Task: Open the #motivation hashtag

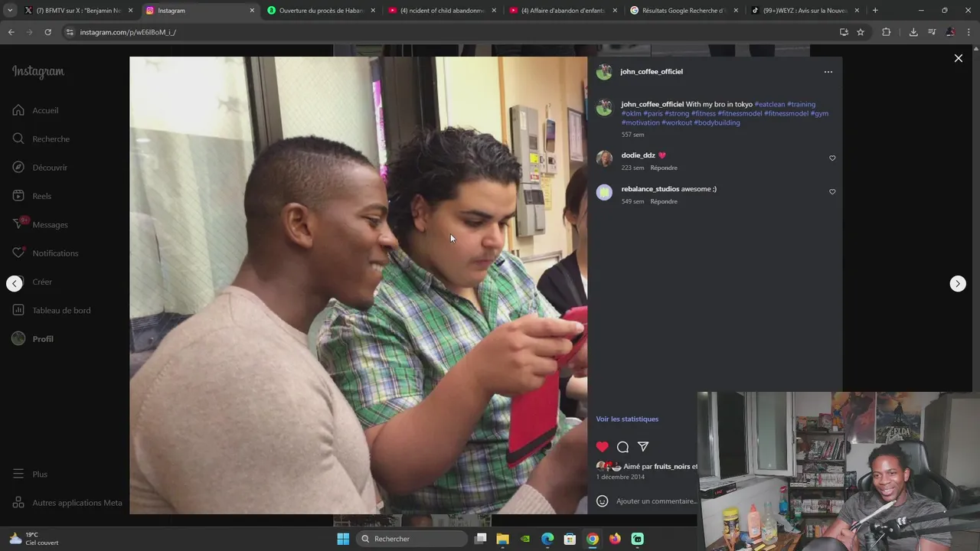Action: (640, 122)
